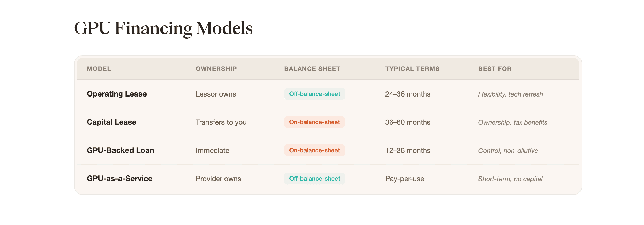Select the BEST FOR column header
The width and height of the screenshot is (644, 225).
click(495, 69)
